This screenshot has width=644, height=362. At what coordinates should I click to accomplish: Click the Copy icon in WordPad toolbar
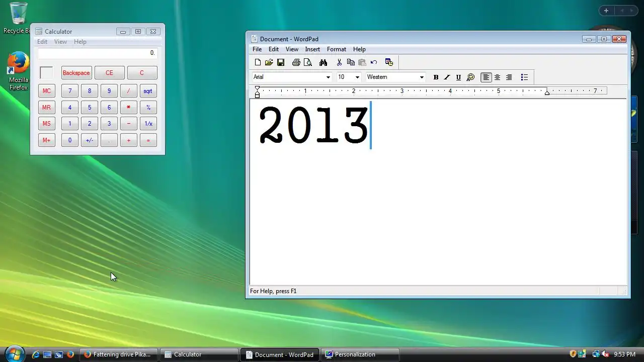tap(351, 62)
